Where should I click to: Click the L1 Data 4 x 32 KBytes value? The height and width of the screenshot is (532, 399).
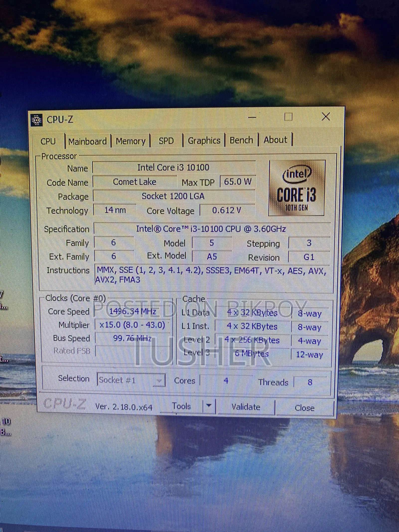[252, 313]
